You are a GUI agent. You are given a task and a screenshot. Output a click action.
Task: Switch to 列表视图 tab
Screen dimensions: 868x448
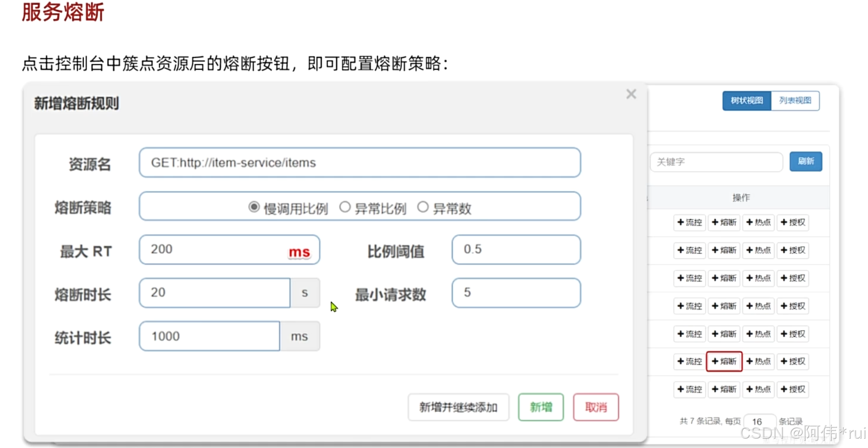click(x=795, y=101)
